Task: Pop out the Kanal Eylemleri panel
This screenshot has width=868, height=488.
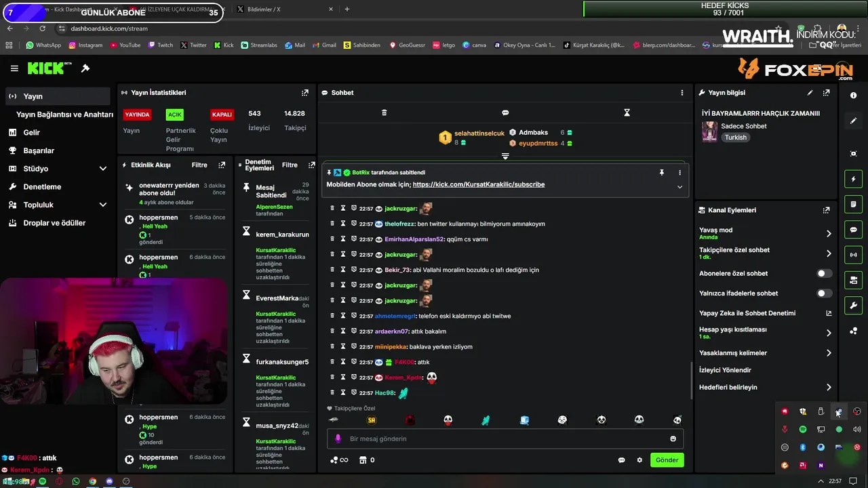Action: [x=826, y=210]
